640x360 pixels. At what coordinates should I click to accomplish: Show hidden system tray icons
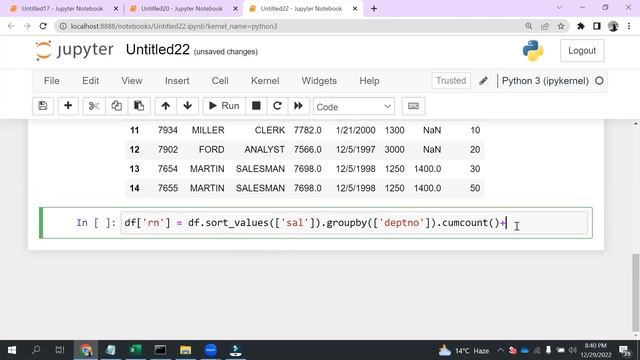500,350
